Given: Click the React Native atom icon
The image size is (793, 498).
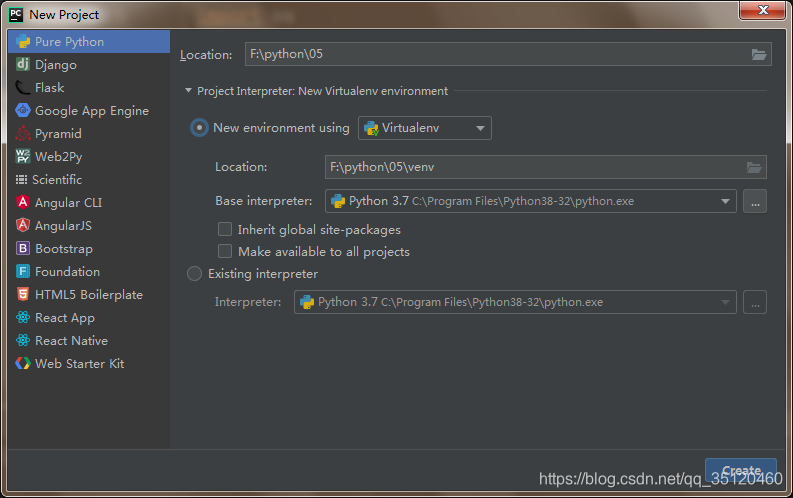Looking at the screenshot, I should click(23, 340).
